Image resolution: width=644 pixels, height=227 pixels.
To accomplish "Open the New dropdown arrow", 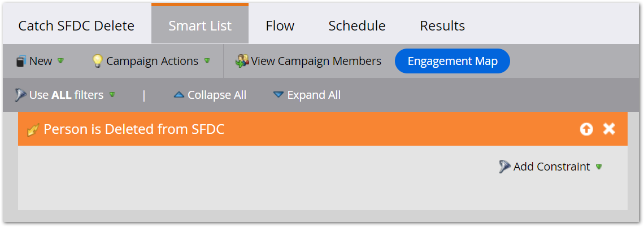I will tap(60, 61).
